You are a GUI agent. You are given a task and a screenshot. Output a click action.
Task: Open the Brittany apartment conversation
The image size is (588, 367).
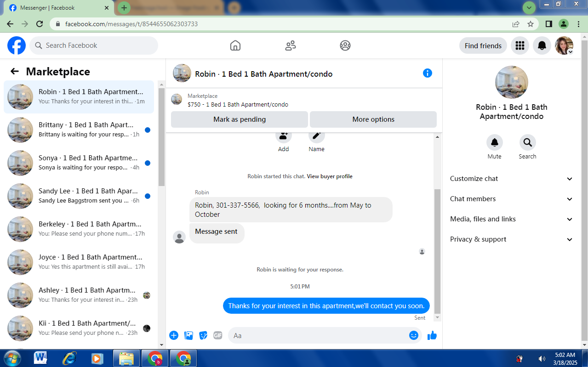[x=79, y=130]
